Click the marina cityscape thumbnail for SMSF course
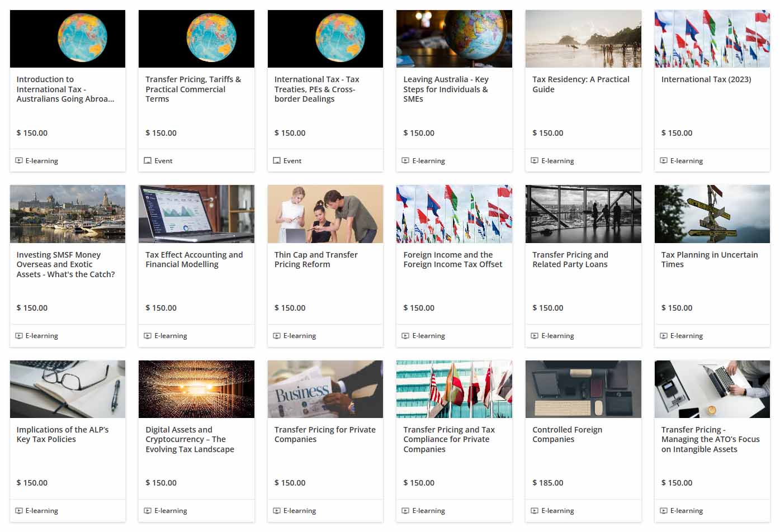 click(x=68, y=214)
